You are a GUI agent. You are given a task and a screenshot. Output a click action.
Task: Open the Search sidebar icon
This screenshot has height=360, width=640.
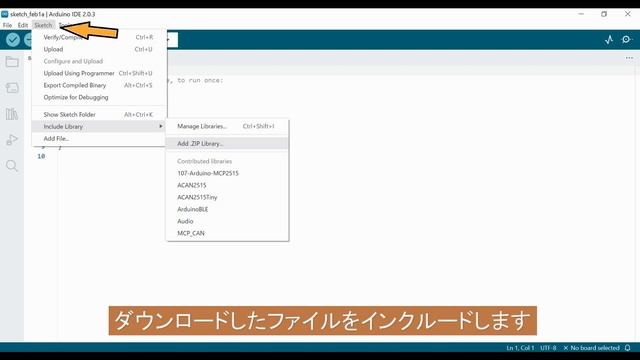[x=12, y=166]
